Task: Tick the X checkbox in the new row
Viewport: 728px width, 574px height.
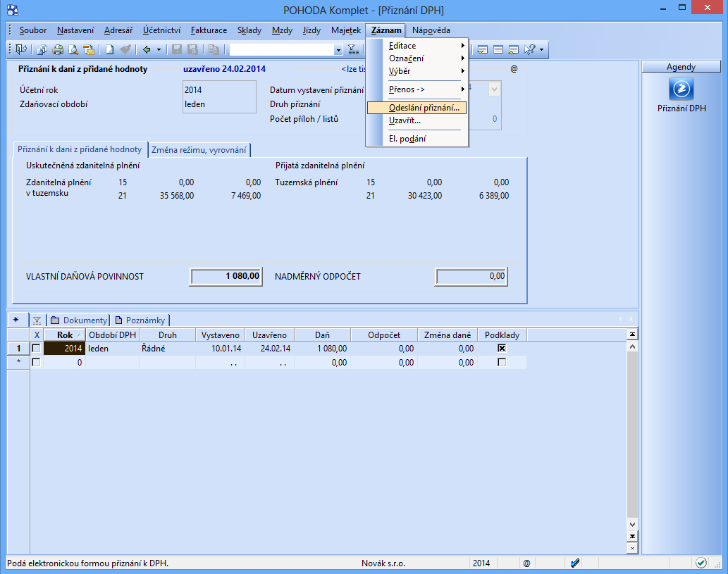Action: pos(37,363)
